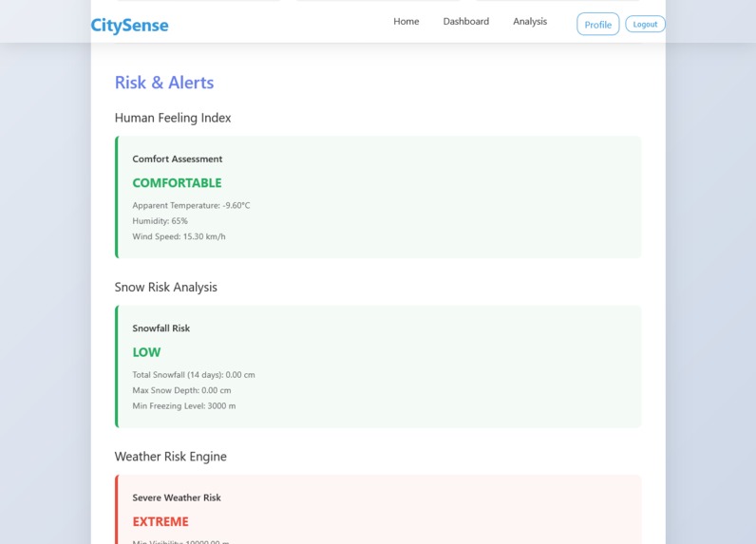Click the CitySense logo
Image resolution: width=756 pixels, height=544 pixels.
tap(130, 25)
